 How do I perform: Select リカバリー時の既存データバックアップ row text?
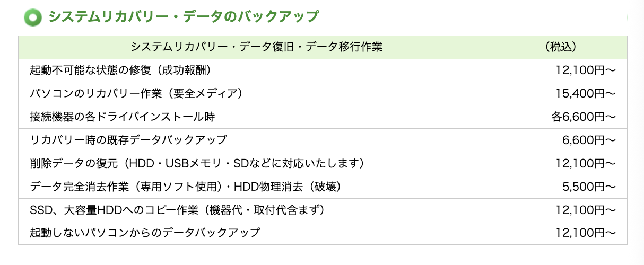[128, 140]
